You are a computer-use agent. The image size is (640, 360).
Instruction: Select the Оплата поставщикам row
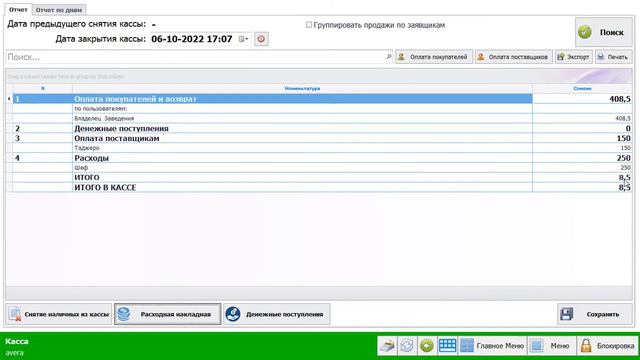click(319, 138)
